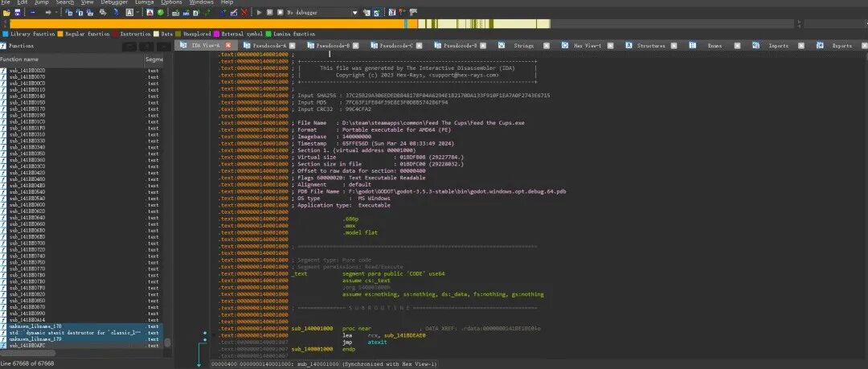Viewport: 868px width, 369px height.
Task: Close the Strings tab
Action: tap(547, 46)
